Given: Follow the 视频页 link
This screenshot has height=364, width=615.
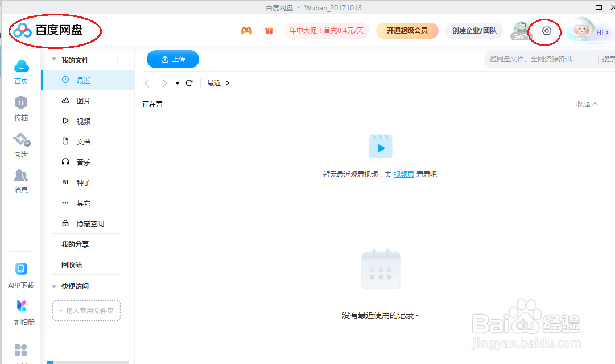Looking at the screenshot, I should point(403,175).
